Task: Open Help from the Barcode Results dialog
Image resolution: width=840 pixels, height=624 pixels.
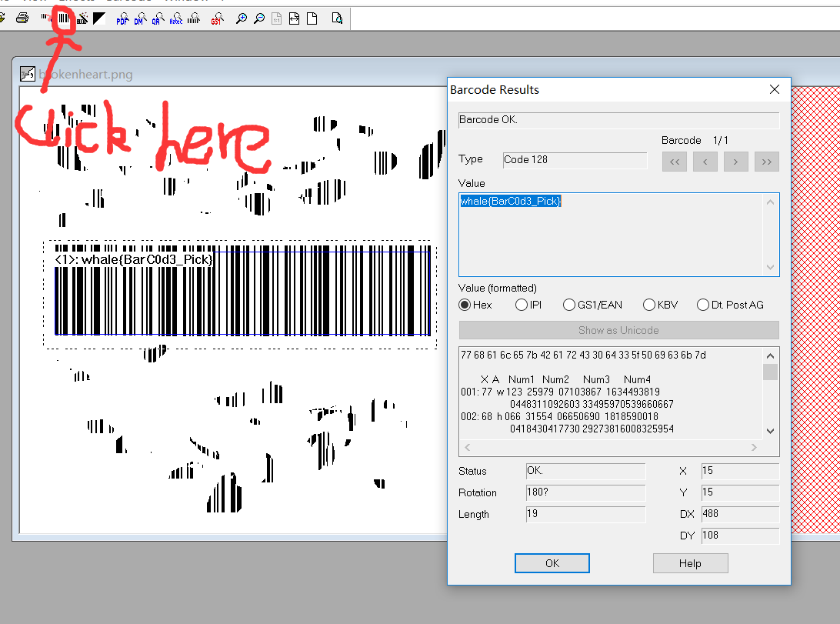Action: [x=690, y=563]
